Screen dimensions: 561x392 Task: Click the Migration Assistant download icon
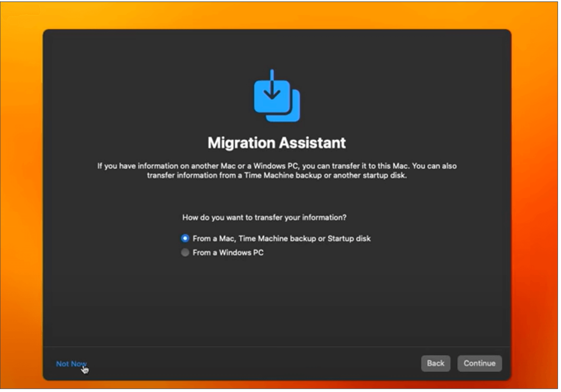[x=277, y=96]
